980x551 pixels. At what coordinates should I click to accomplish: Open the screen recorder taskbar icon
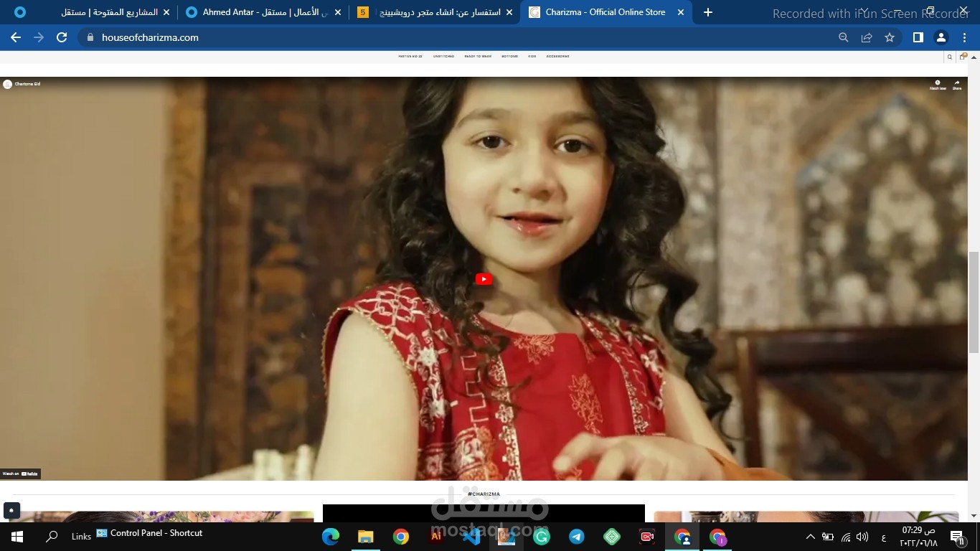point(647,536)
